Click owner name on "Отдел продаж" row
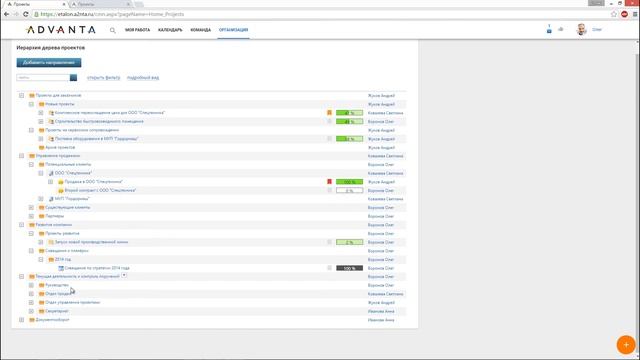This screenshot has height=360, width=640. coord(385,294)
